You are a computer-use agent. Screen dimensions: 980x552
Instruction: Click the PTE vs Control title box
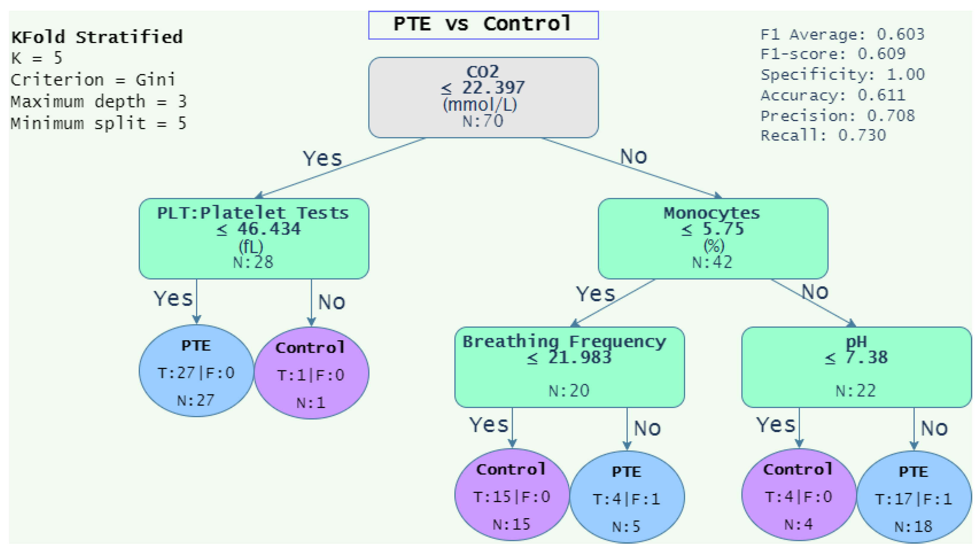click(x=483, y=25)
